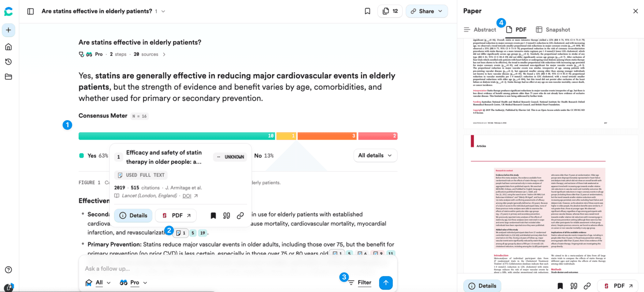View search history from the sidebar
Image resolution: width=644 pixels, height=292 pixels.
[x=9, y=62]
